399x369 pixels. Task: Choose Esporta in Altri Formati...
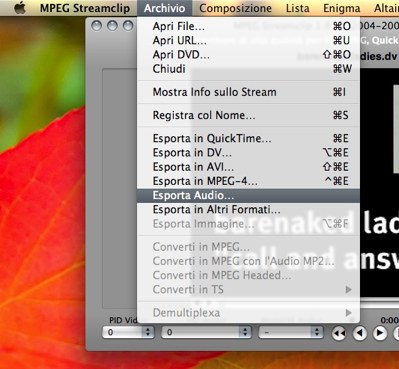click(x=248, y=210)
